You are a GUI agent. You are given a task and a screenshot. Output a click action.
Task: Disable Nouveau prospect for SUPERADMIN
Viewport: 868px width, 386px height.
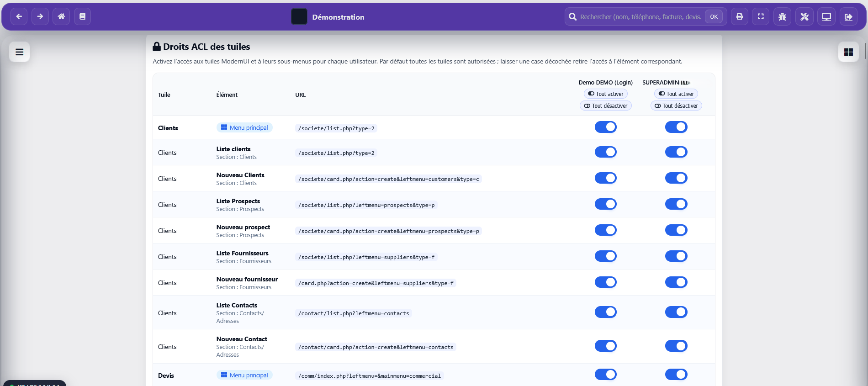676,230
